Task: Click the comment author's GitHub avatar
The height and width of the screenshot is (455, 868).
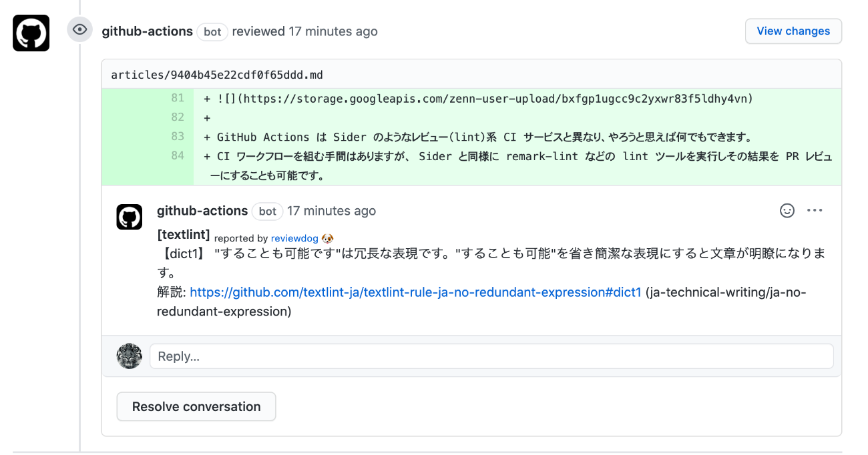Action: (x=130, y=217)
